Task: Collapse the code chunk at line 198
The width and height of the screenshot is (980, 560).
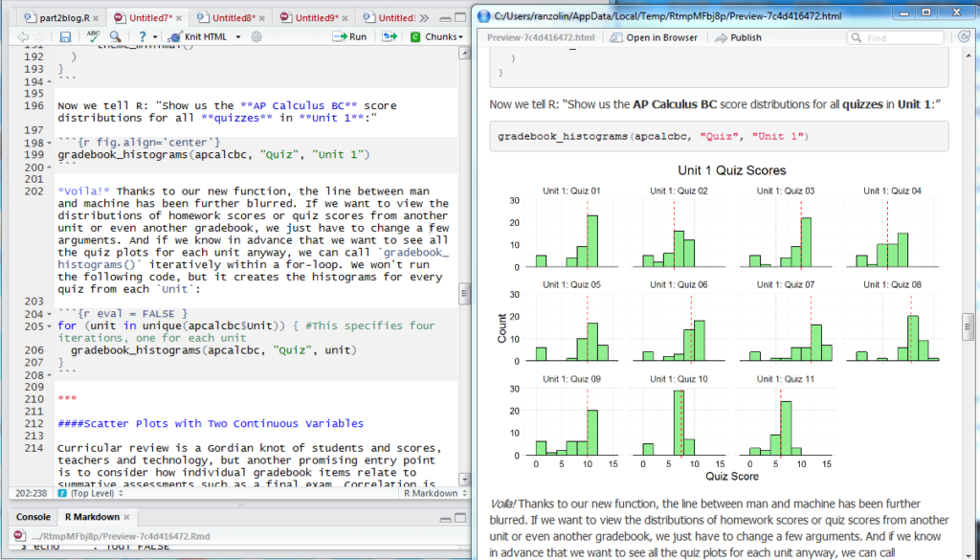Action: (51, 143)
